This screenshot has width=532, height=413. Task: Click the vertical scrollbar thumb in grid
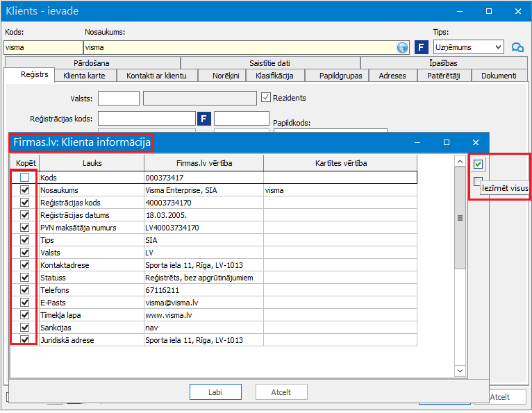click(460, 218)
